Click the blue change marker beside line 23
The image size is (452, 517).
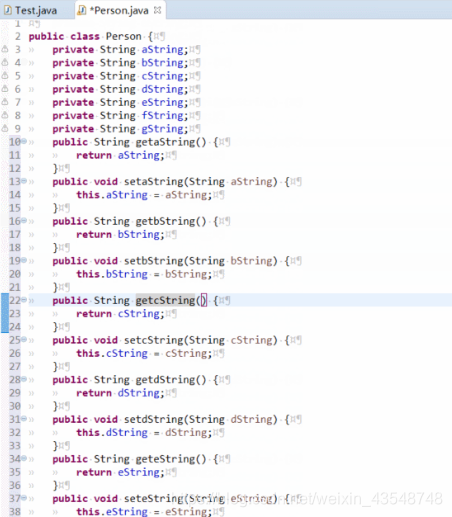coord(5,313)
